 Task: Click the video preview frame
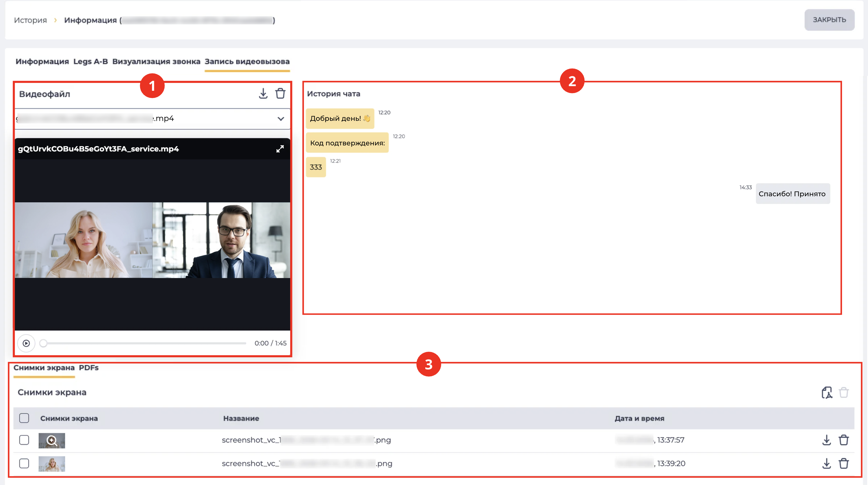click(x=152, y=240)
